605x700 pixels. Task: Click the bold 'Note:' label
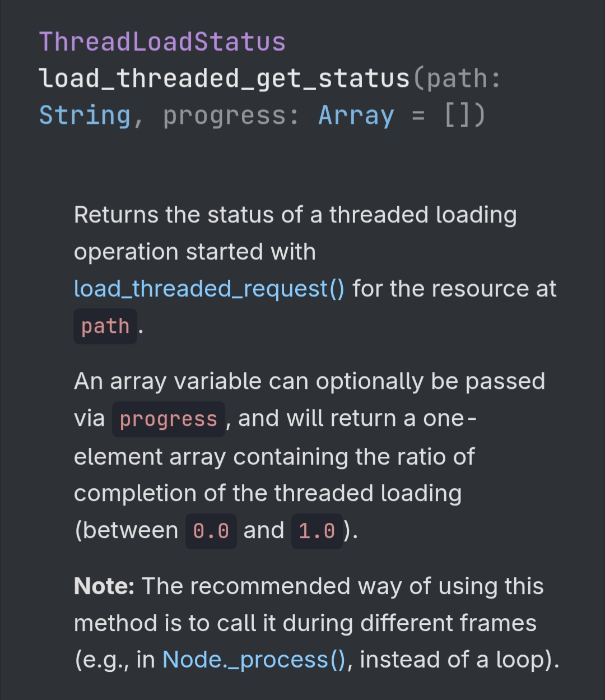[x=104, y=586]
